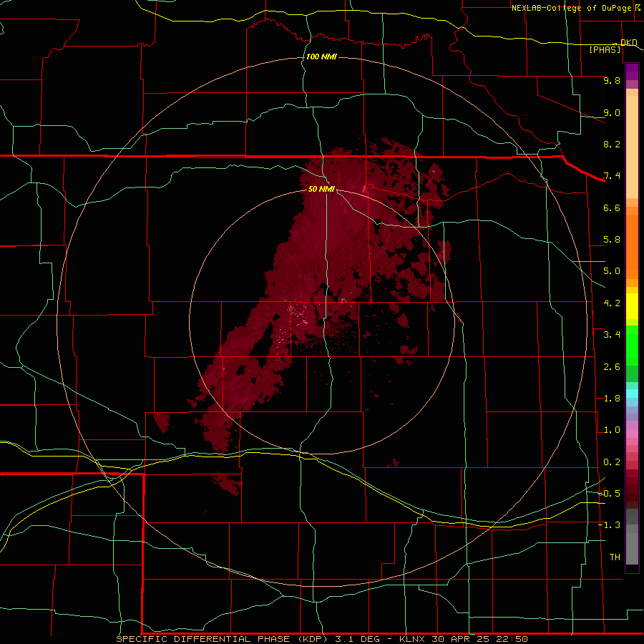Click the 5.0 value on the scale
The image size is (644, 644).
click(612, 271)
